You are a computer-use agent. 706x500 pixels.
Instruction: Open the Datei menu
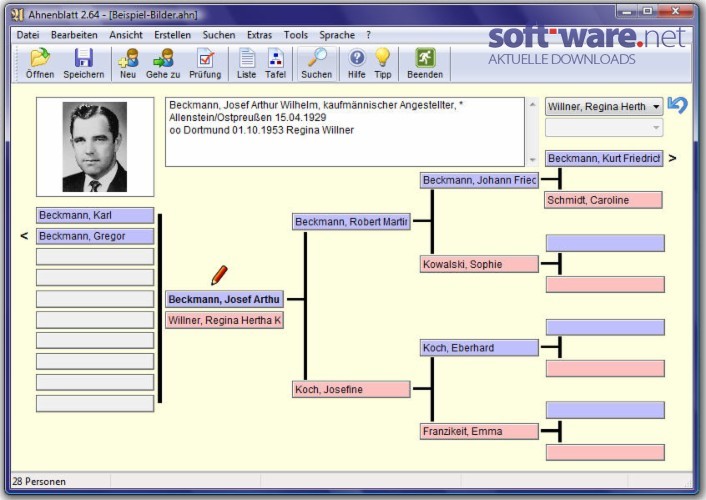[28, 35]
